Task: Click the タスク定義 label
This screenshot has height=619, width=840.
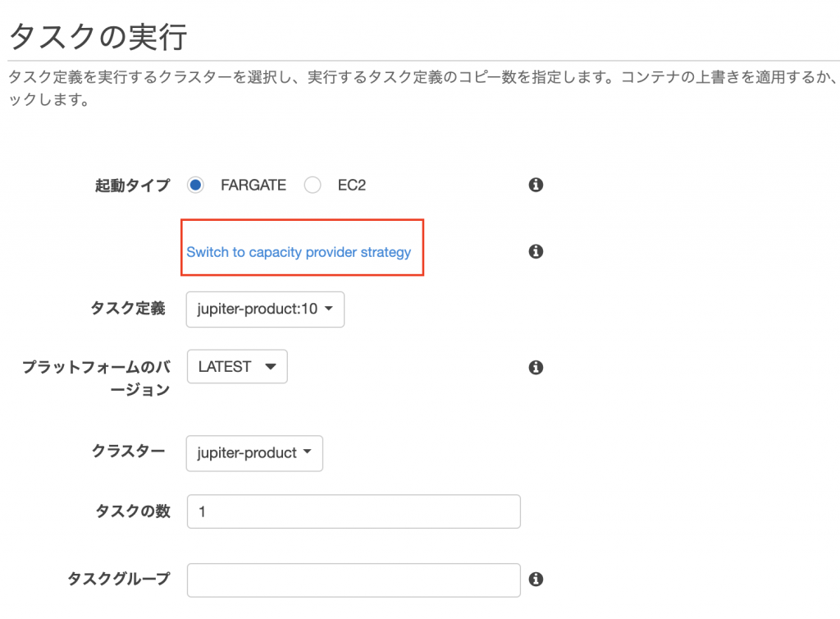Action: [x=128, y=308]
